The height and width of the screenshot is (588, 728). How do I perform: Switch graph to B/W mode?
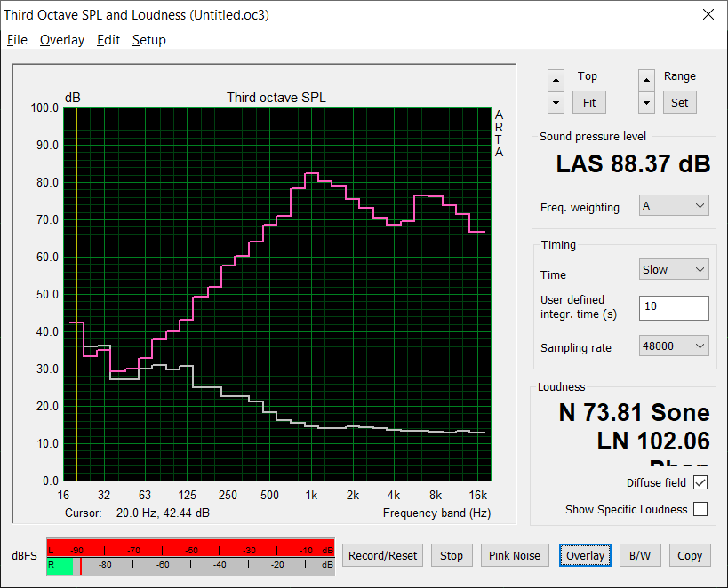(x=640, y=556)
